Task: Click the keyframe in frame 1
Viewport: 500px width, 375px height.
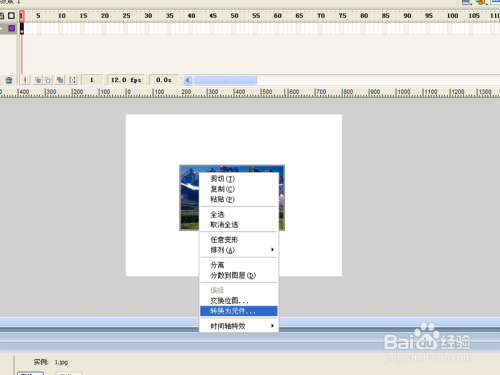Action: pyautogui.click(x=22, y=29)
